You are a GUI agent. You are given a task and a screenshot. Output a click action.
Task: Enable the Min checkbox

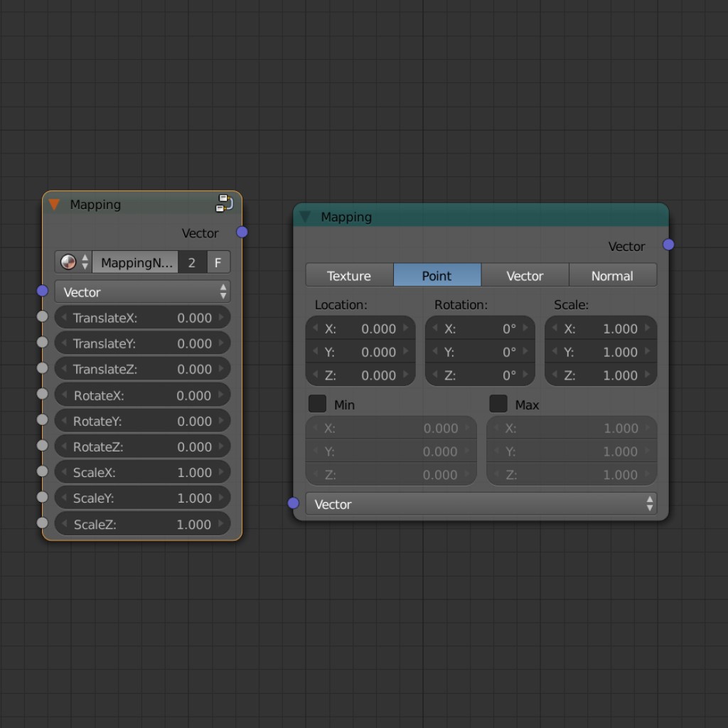point(317,404)
